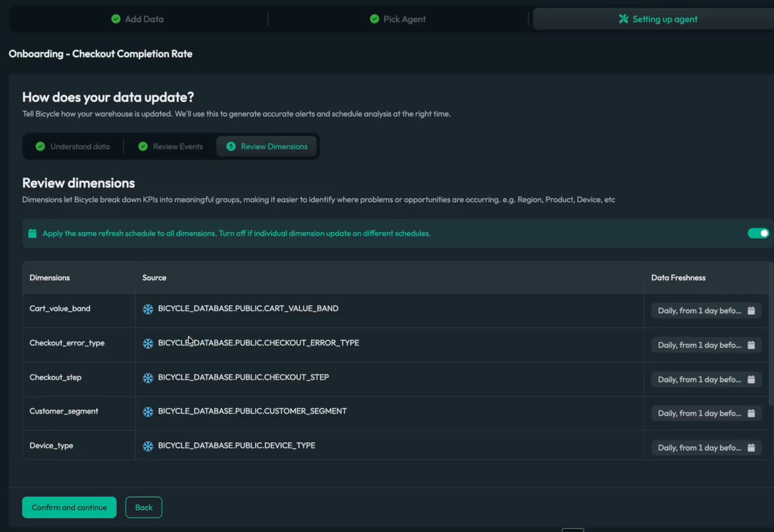774x532 pixels.
Task: Click the checkmark icon beside Understand data
Action: click(x=40, y=146)
